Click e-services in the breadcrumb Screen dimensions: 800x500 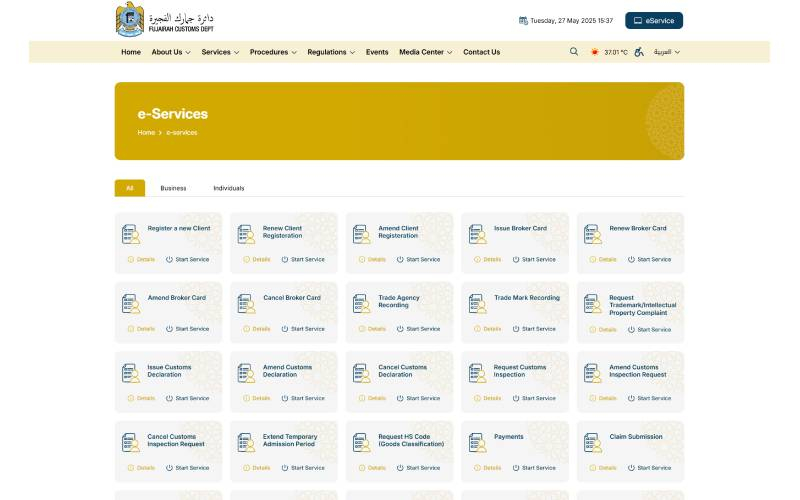pos(182,132)
